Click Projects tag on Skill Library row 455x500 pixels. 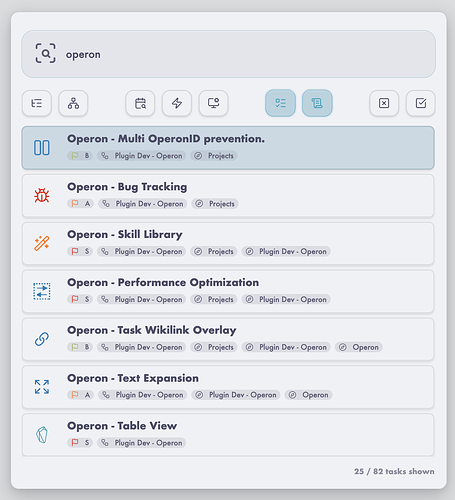(214, 251)
